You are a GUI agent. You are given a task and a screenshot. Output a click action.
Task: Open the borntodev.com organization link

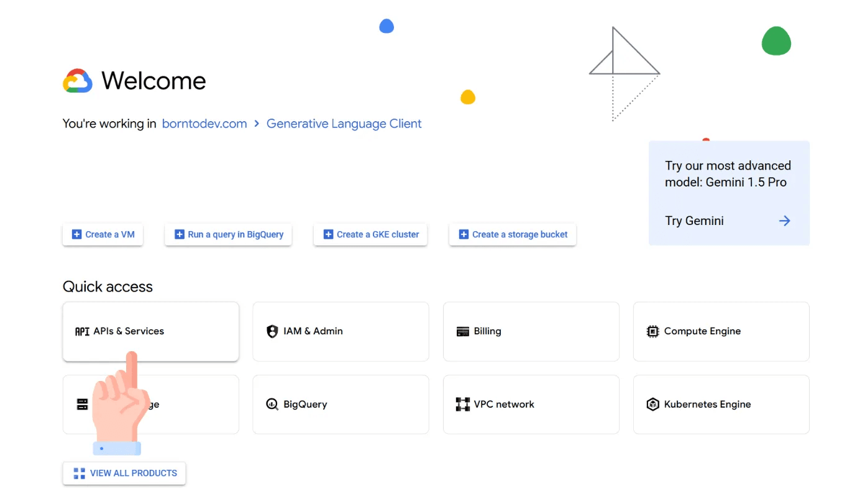[204, 124]
